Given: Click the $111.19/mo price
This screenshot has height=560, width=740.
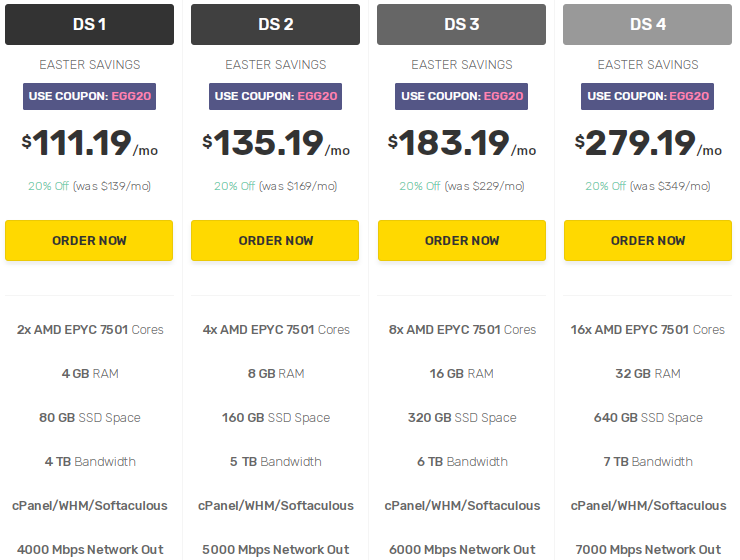Looking at the screenshot, I should coord(89,143).
